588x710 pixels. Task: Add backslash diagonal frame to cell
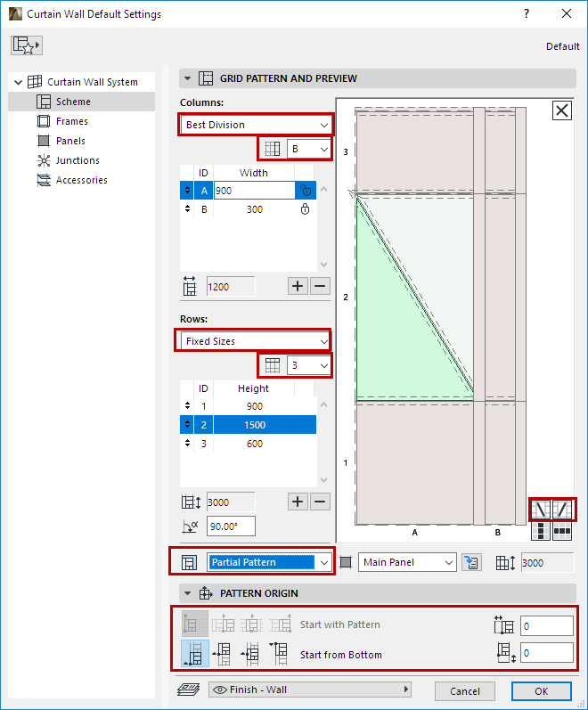[x=541, y=510]
